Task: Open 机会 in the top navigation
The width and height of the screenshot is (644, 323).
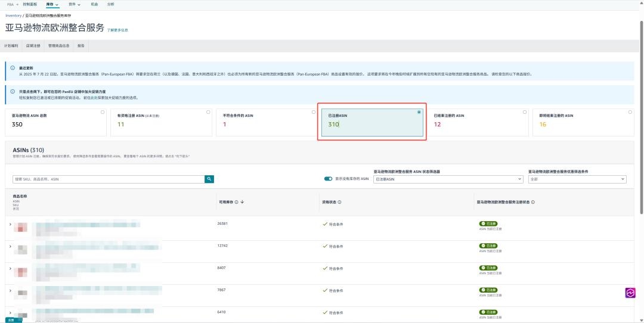Action: coord(94,4)
